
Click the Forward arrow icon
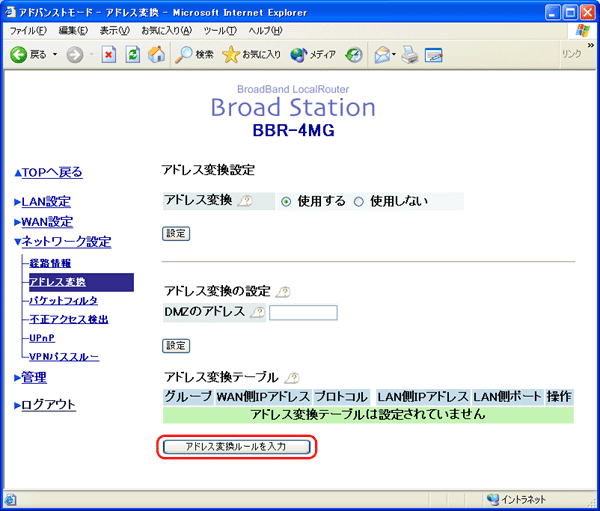tap(75, 55)
